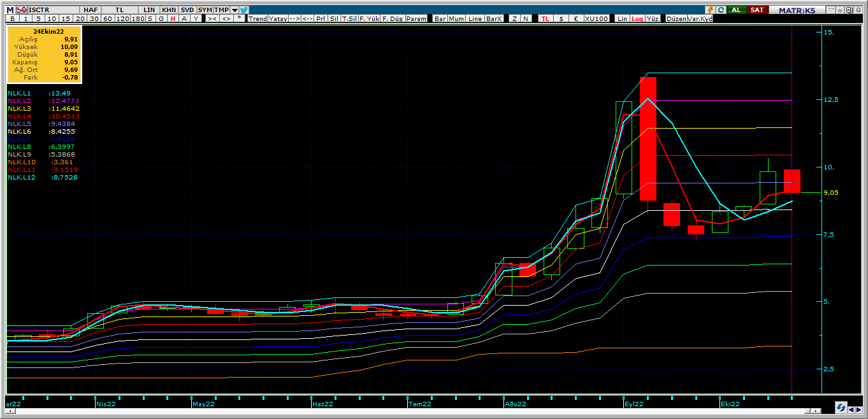Open the SYM menu
Image resolution: width=868 pixels, height=419 pixels.
click(205, 10)
